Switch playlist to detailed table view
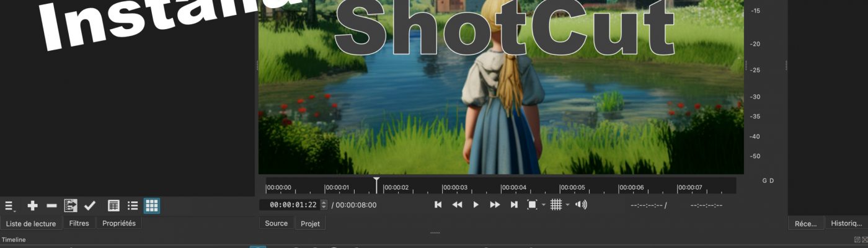 (x=113, y=205)
